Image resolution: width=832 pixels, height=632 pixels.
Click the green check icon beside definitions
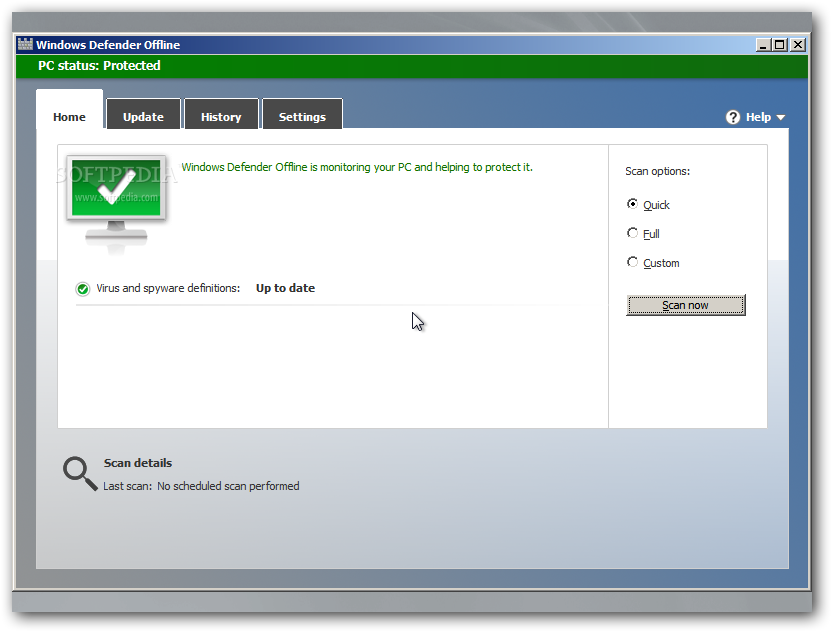tap(83, 289)
